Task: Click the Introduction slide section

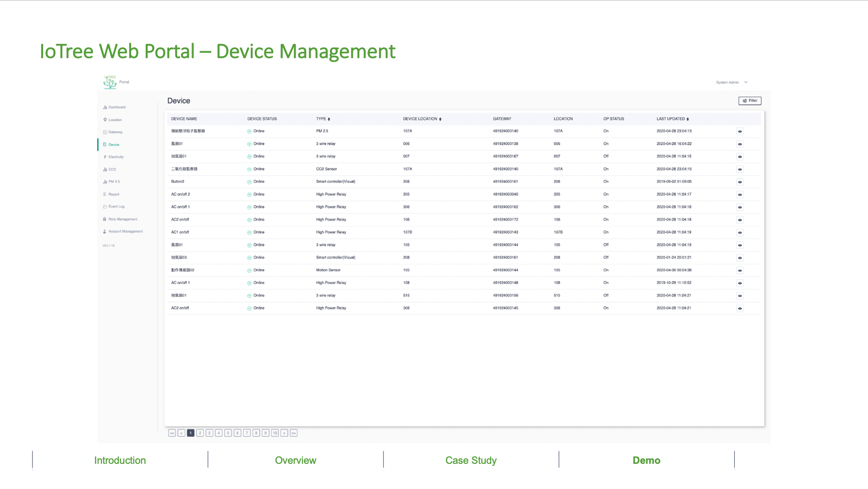Action: pyautogui.click(x=120, y=461)
